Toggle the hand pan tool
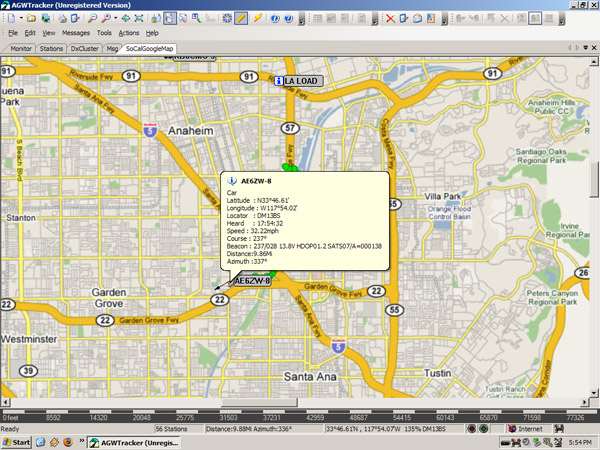Screen dimensions: 600x450 click(169, 18)
